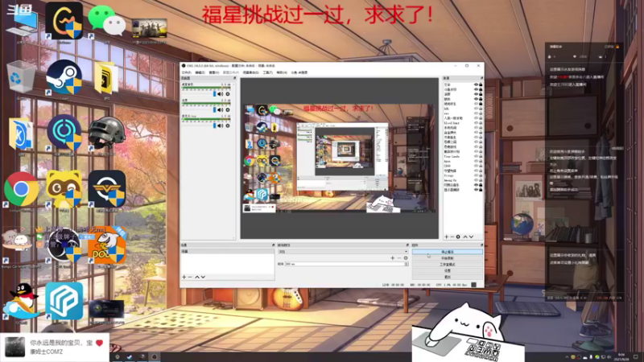This screenshot has height=362, width=644.
Task: Open the 工具(T) menu in OBS
Action: [x=268, y=72]
